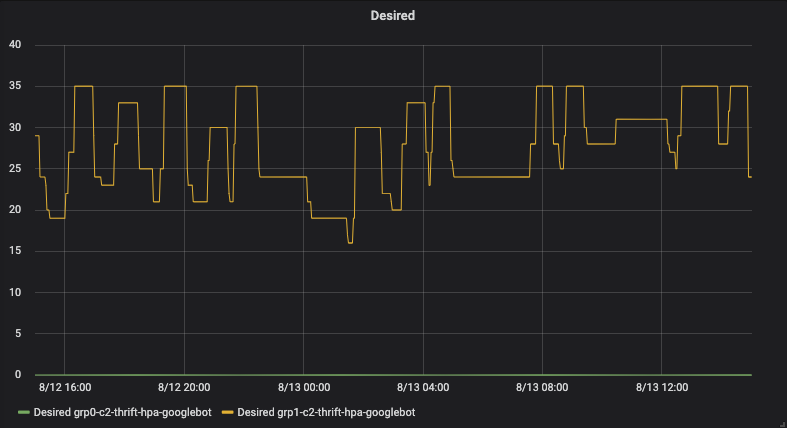Click the 20 value on the Y-axis
Image resolution: width=787 pixels, height=428 pixels.
[x=15, y=210]
